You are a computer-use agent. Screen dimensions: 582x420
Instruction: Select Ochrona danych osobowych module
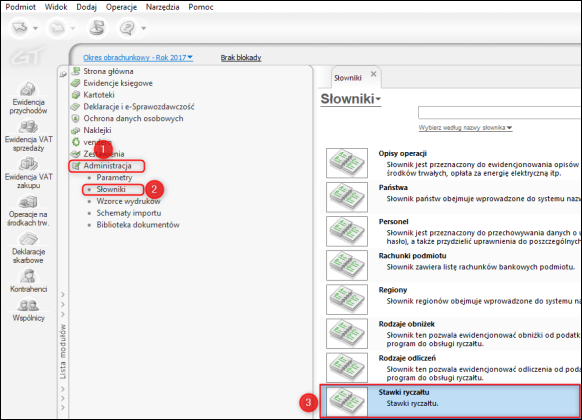133,118
